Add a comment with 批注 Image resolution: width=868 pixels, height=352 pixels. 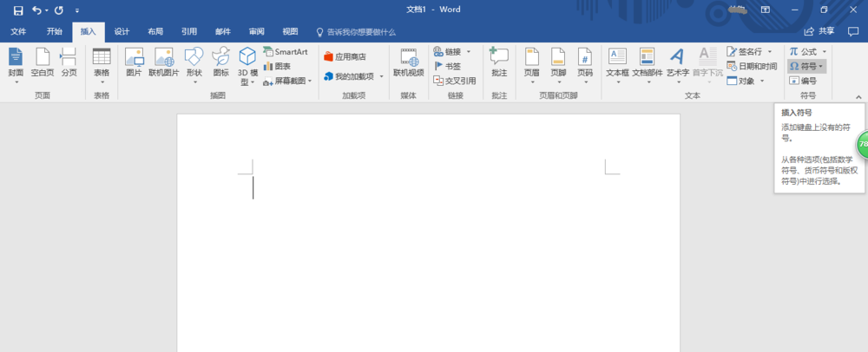click(498, 62)
